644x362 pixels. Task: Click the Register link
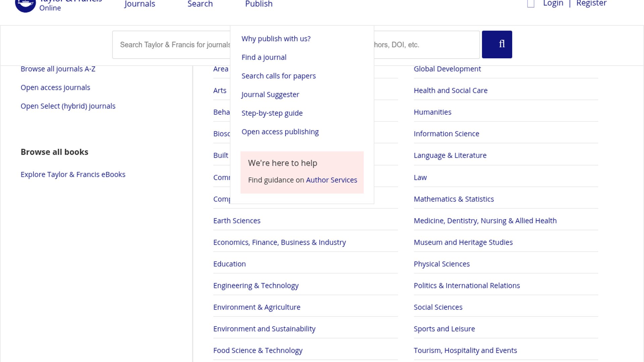[591, 4]
